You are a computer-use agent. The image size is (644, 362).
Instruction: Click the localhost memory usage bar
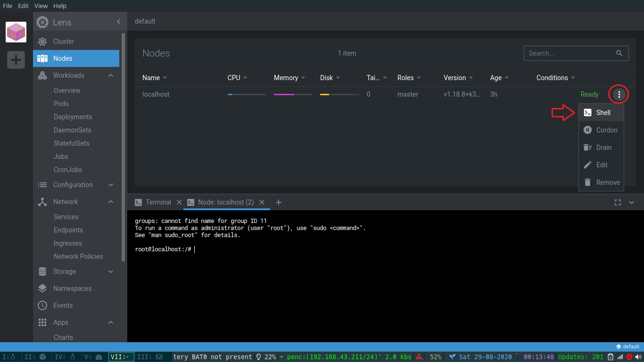click(x=293, y=94)
